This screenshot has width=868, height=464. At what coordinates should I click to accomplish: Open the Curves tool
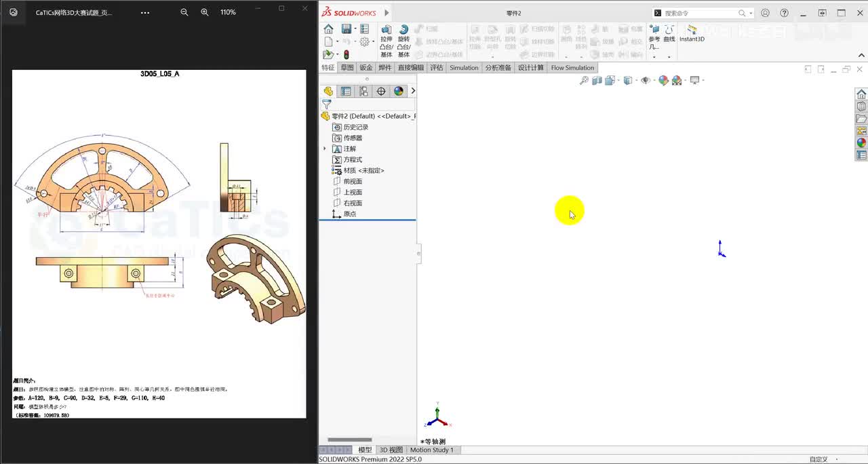click(669, 33)
